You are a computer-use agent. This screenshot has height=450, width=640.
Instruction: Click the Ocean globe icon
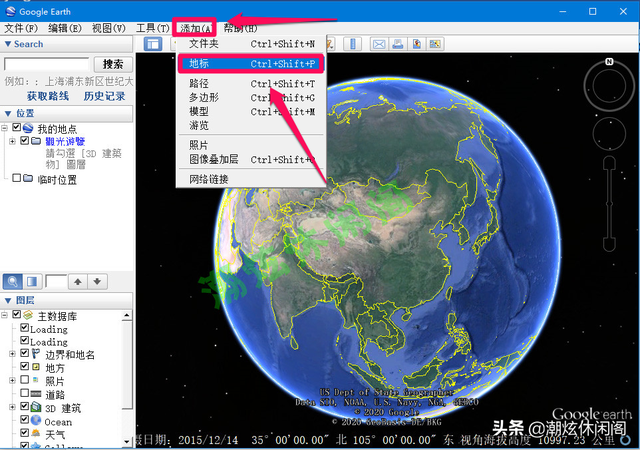(x=36, y=420)
